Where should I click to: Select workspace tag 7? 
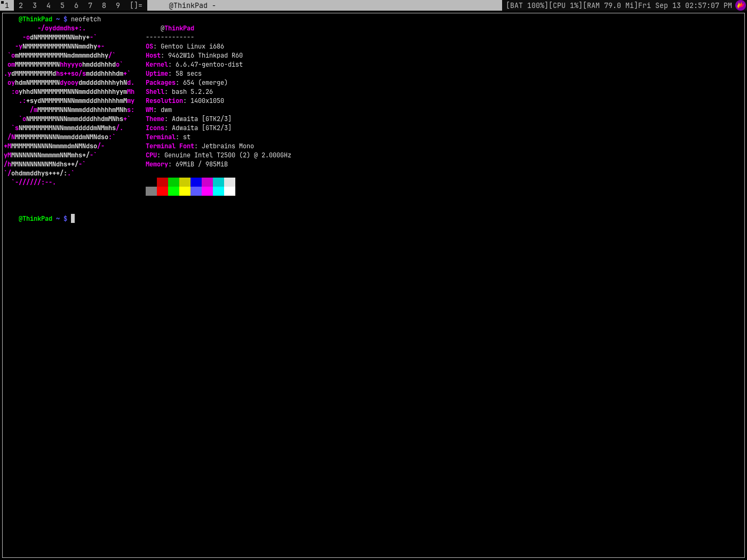click(90, 5)
